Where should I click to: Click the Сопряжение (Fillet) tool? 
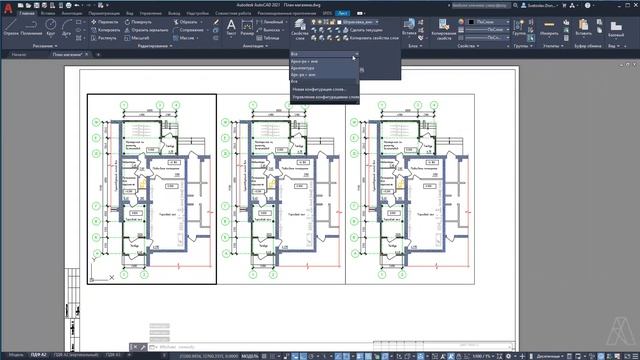[188, 30]
